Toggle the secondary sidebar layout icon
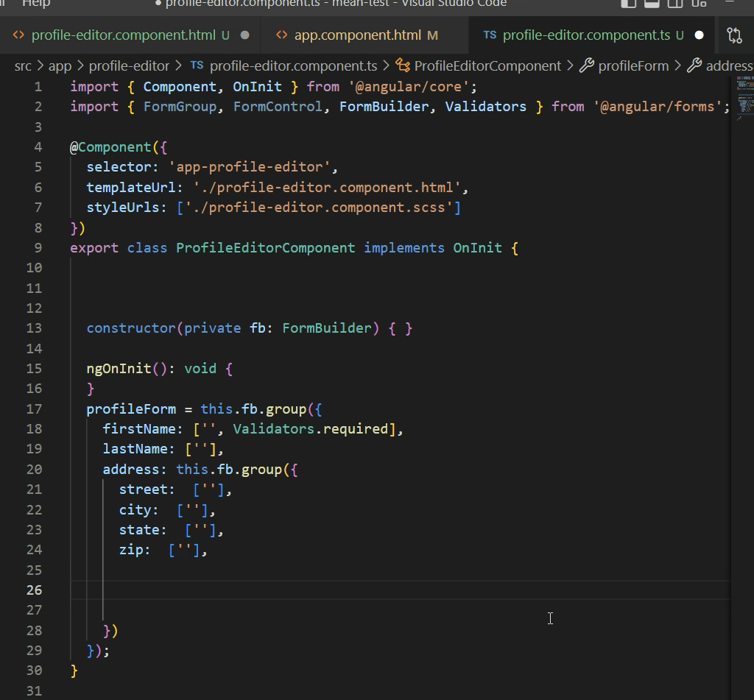The image size is (754, 700). coord(675,3)
